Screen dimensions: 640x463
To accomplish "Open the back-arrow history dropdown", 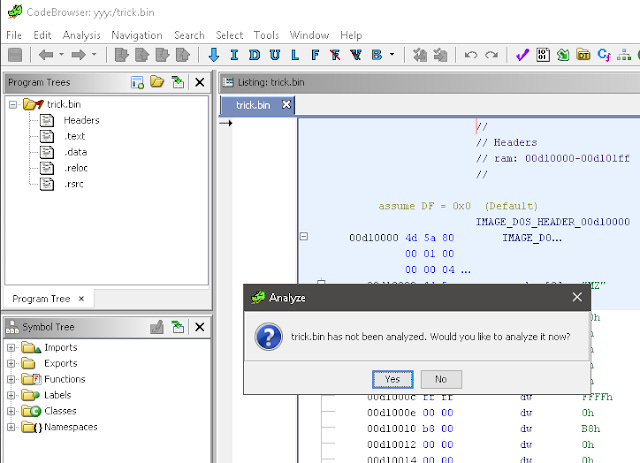I will (x=61, y=54).
